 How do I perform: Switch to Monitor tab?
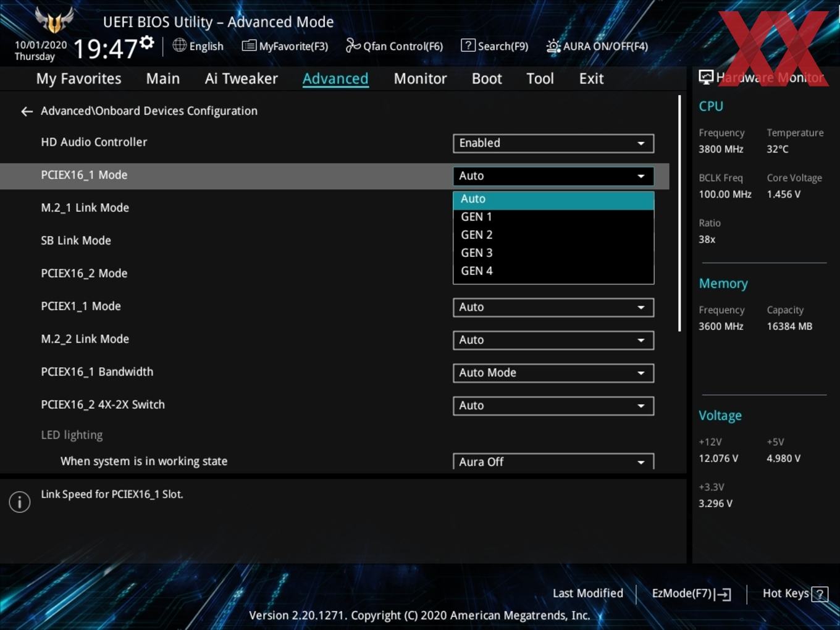pyautogui.click(x=420, y=79)
